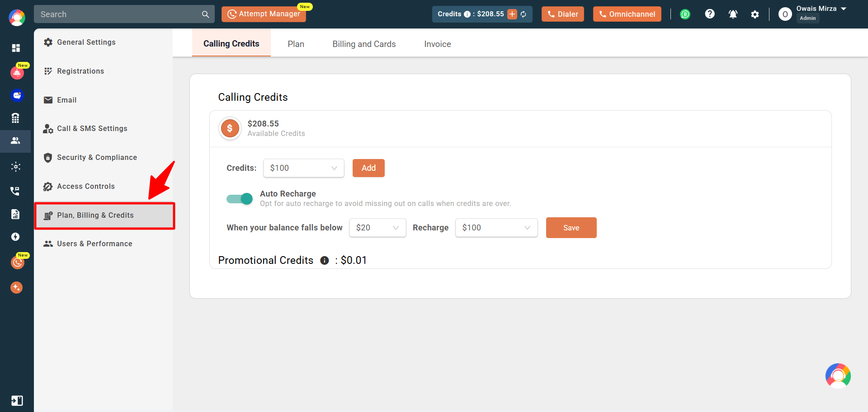Select the contacts people icon in sidebar
Image resolution: width=868 pixels, height=412 pixels.
(x=15, y=141)
